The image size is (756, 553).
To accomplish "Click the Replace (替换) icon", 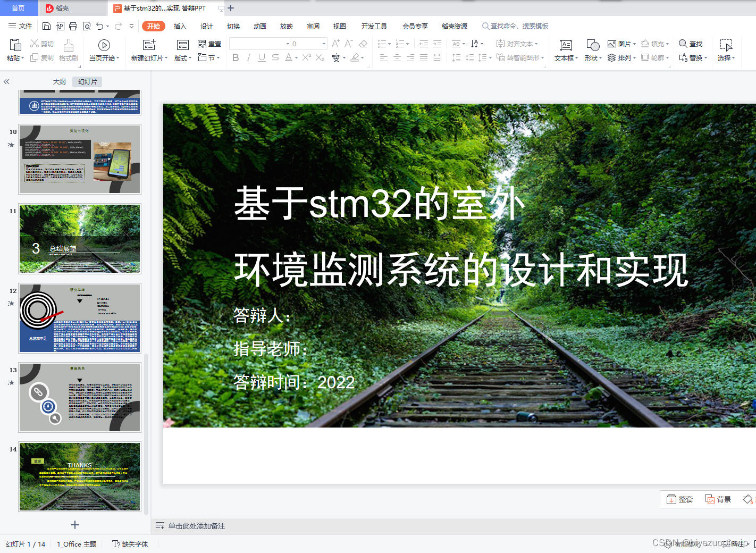I will pyautogui.click(x=683, y=57).
